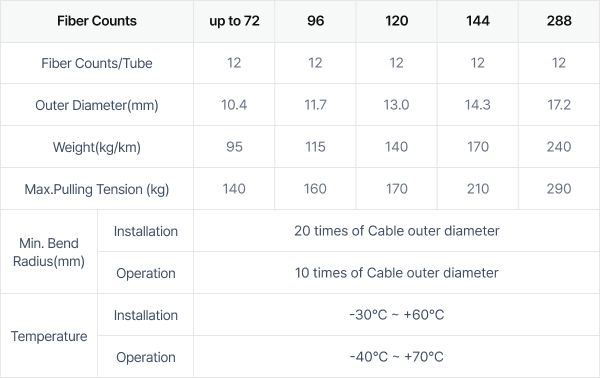Click the Min. Bend Radius(mm) cell

[49, 252]
